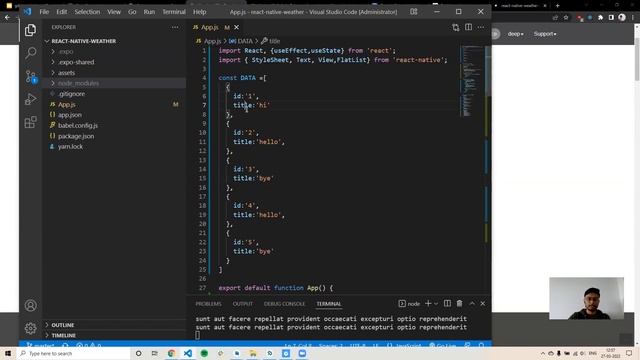The height and width of the screenshot is (360, 640).
Task: Close the App.js editor tab
Action: tap(236, 27)
